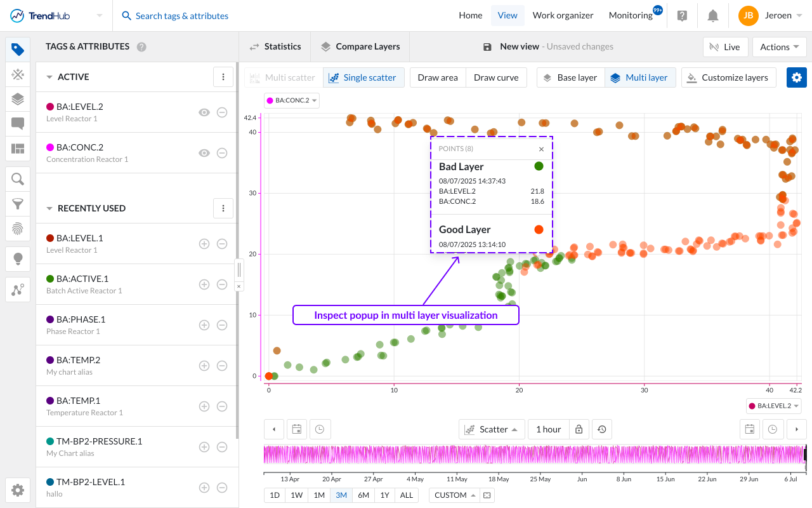Collapse the ACTIVE tags section
The height and width of the screenshot is (508, 812).
pyautogui.click(x=49, y=77)
